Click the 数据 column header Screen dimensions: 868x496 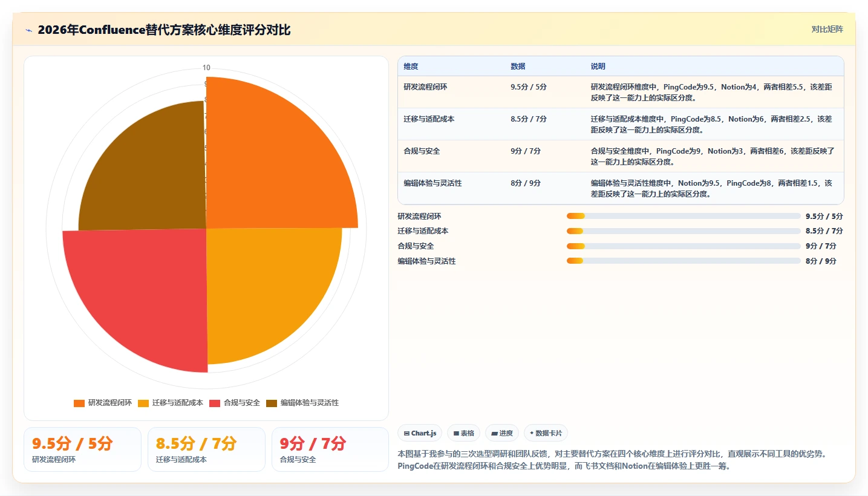coord(518,67)
